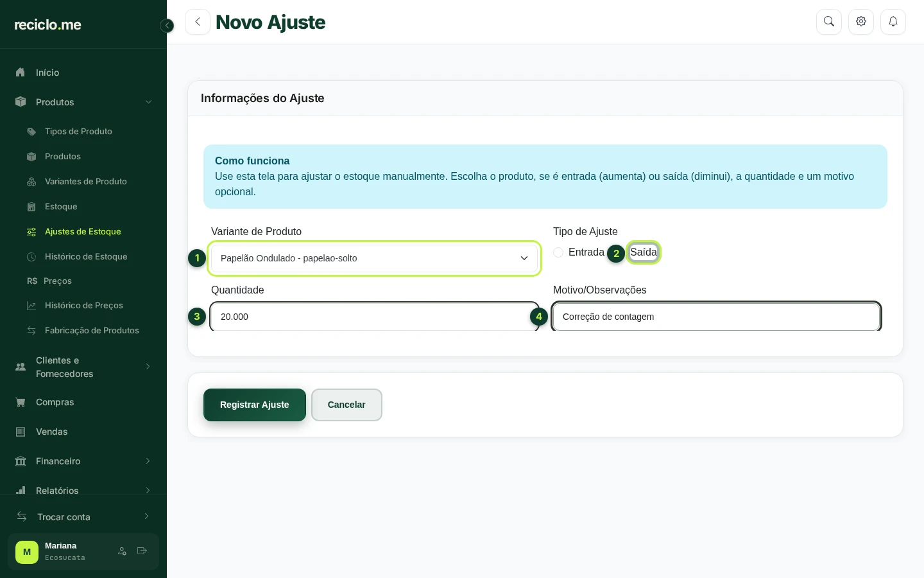The image size is (924, 578).
Task: Click the Fabricação de Produtos arrows icon
Action: tap(31, 331)
